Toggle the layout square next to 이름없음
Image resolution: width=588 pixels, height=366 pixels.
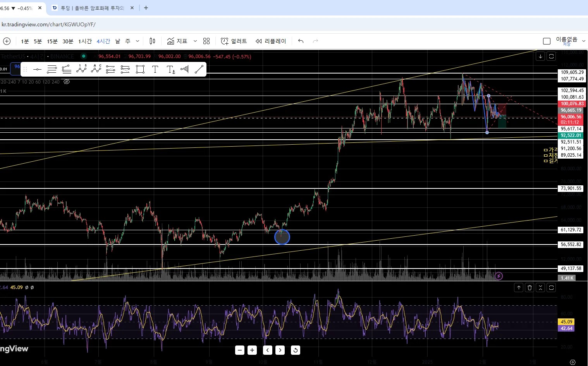[547, 41]
